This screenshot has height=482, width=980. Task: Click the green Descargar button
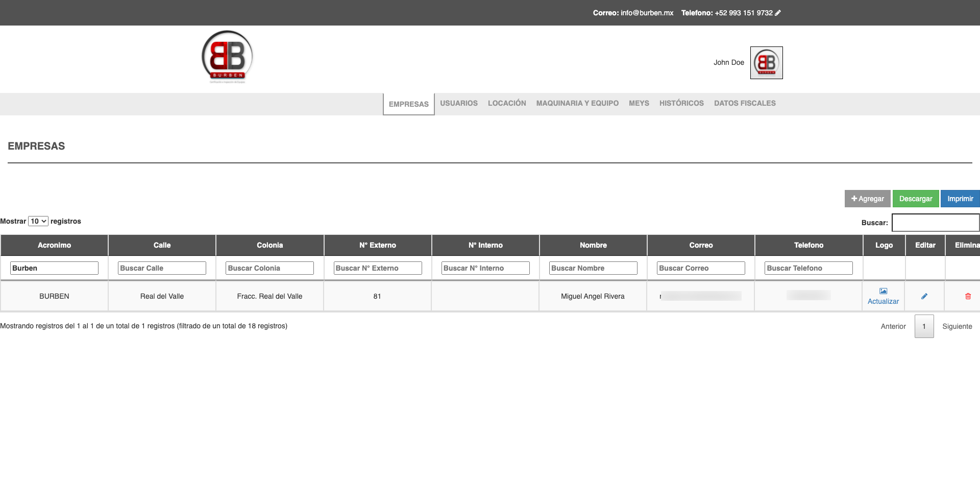point(916,199)
